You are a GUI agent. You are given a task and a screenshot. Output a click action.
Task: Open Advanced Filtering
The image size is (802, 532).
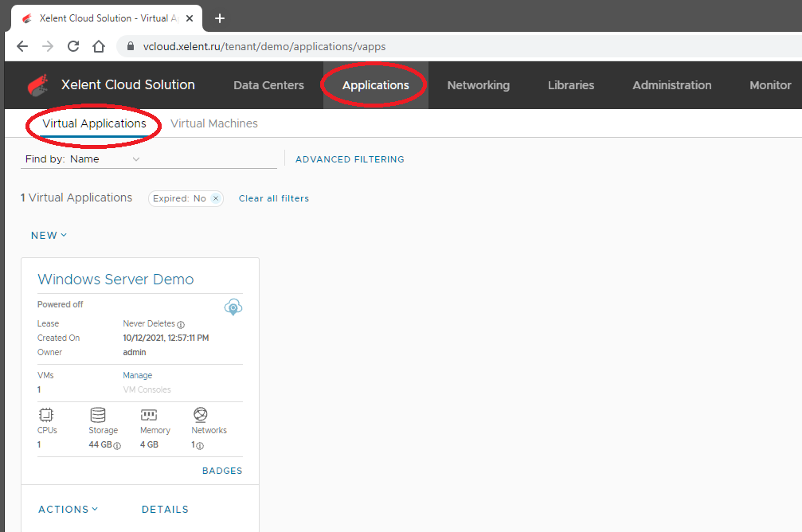tap(350, 159)
